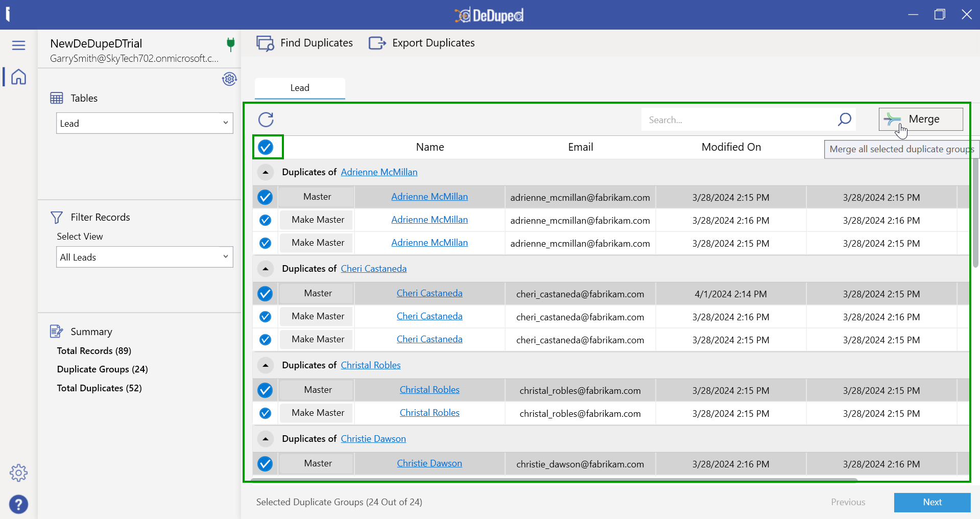980x519 pixels.
Task: Click the Find Duplicates toolbar icon
Action: (x=265, y=43)
